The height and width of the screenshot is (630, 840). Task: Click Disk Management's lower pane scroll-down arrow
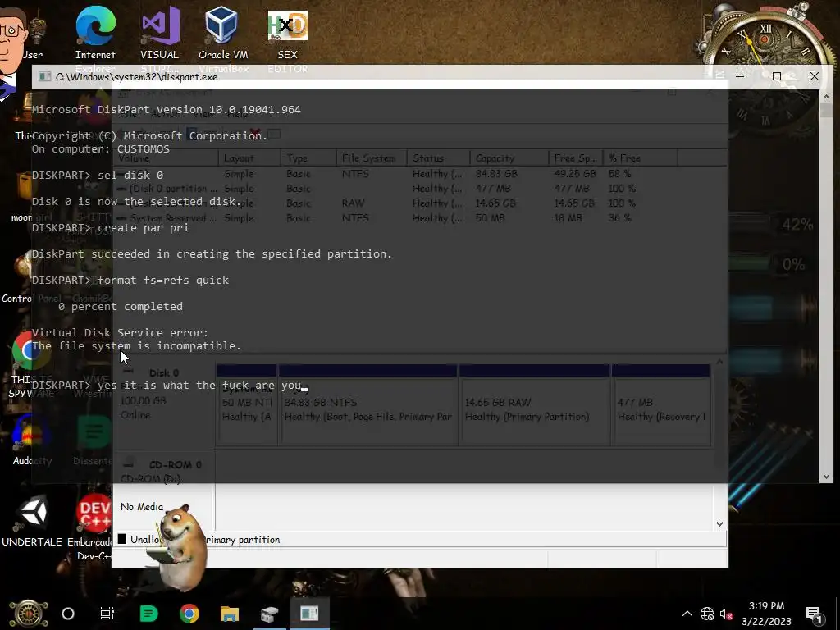tap(720, 524)
